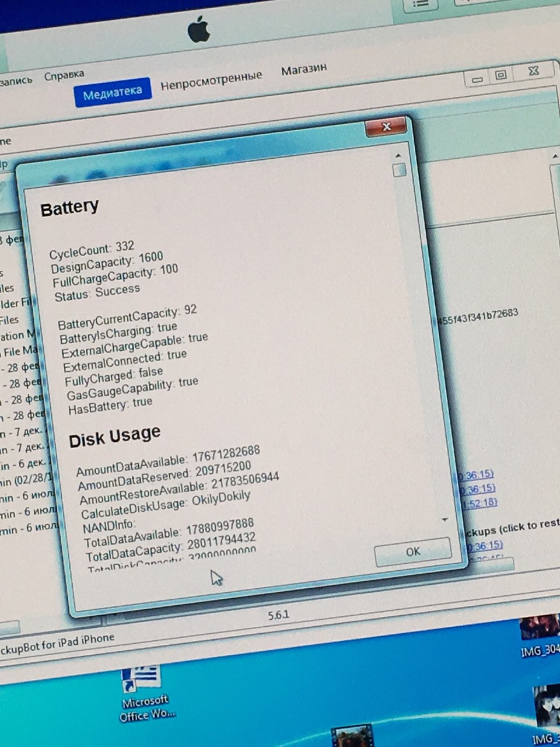Image resolution: width=560 pixels, height=747 pixels.
Task: Click the 'FullChargeCapacity: 100' line
Action: (x=115, y=276)
